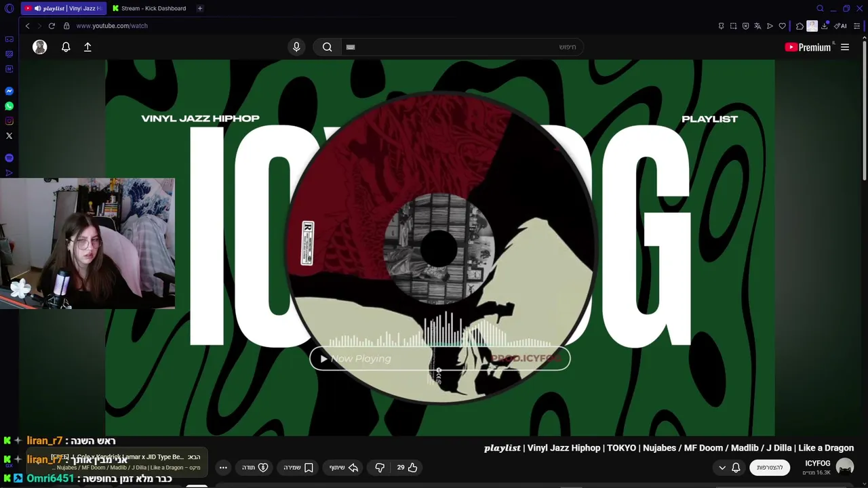868x488 pixels.
Task: Open the purple M sidebar panel icon
Action: [9, 69]
